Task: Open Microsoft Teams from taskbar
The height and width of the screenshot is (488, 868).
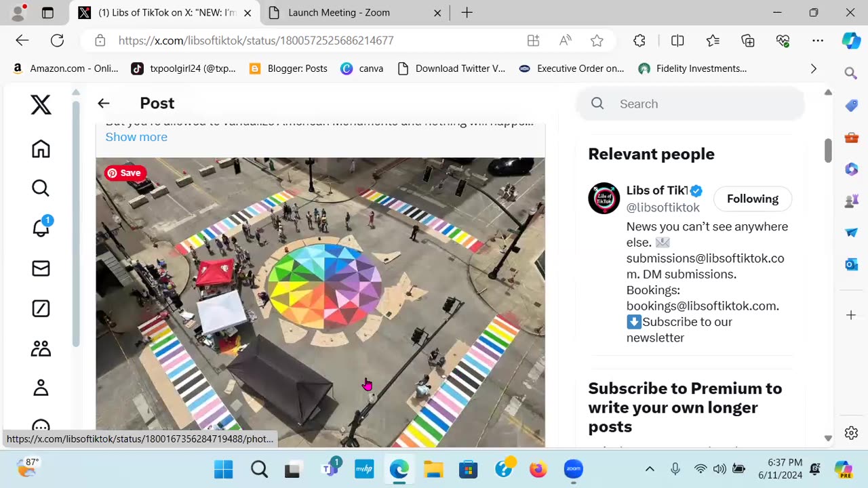Action: click(x=331, y=468)
